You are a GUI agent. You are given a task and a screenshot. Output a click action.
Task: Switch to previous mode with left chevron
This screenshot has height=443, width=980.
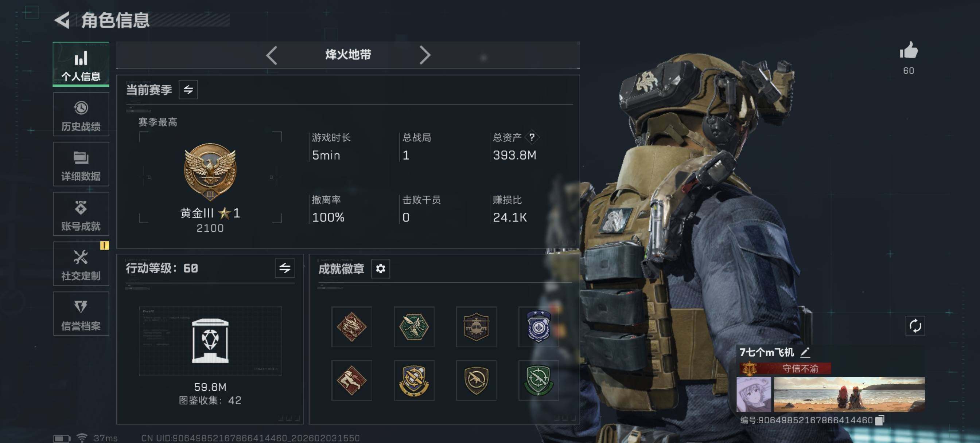[x=272, y=55]
